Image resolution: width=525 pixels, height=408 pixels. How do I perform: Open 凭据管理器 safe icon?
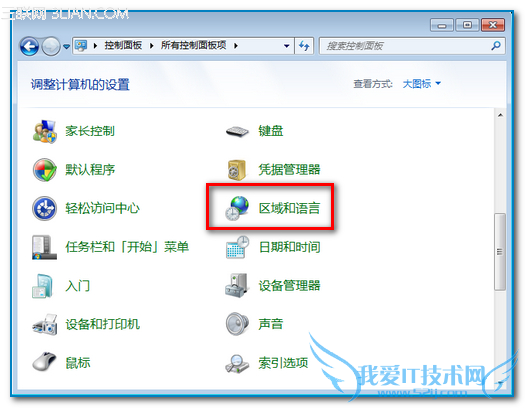[x=237, y=170]
